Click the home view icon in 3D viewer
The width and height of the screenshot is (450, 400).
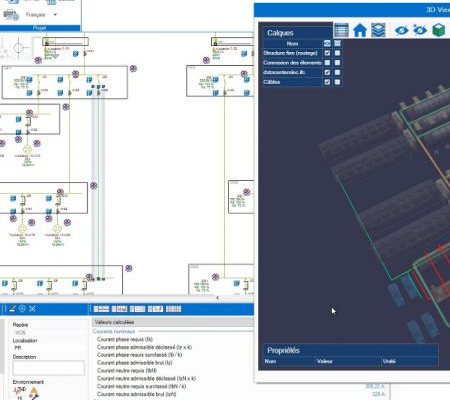pyautogui.click(x=360, y=31)
